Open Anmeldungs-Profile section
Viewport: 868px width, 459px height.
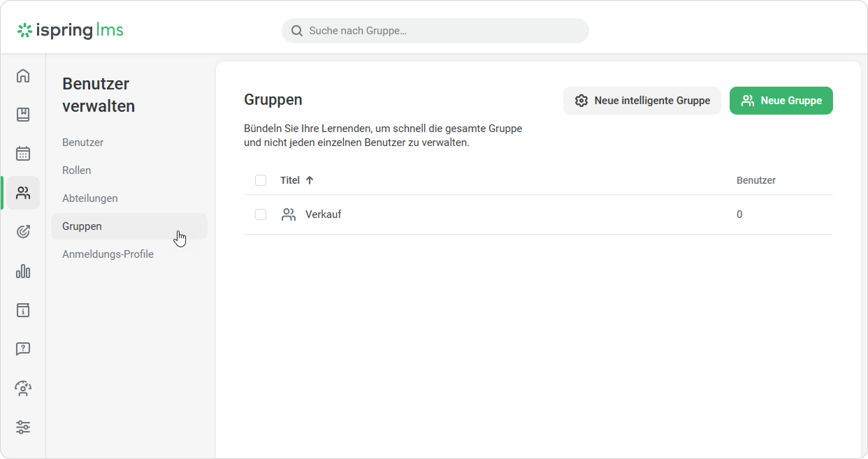[108, 254]
